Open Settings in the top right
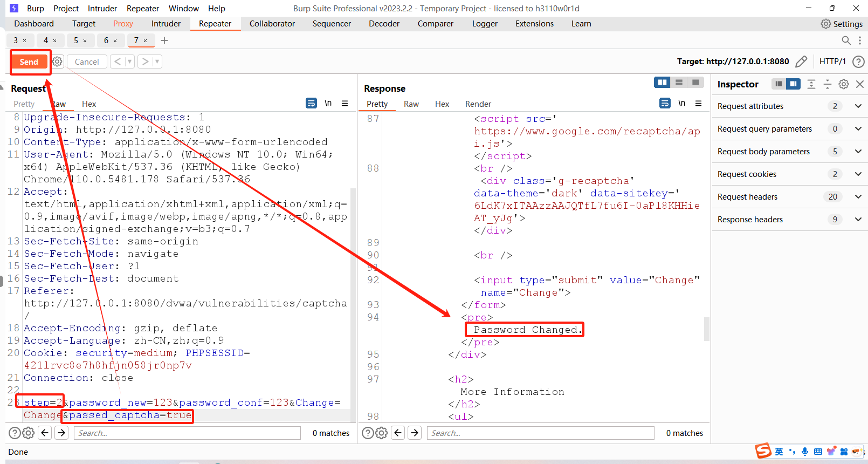The image size is (868, 464). (x=842, y=24)
